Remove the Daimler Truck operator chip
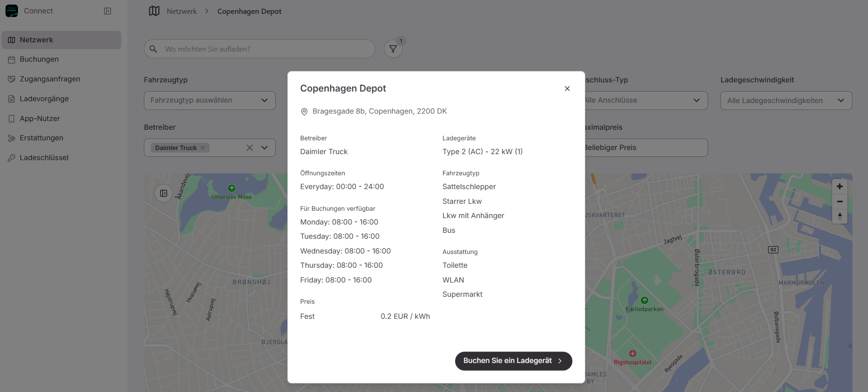The height and width of the screenshot is (392, 868). [203, 148]
